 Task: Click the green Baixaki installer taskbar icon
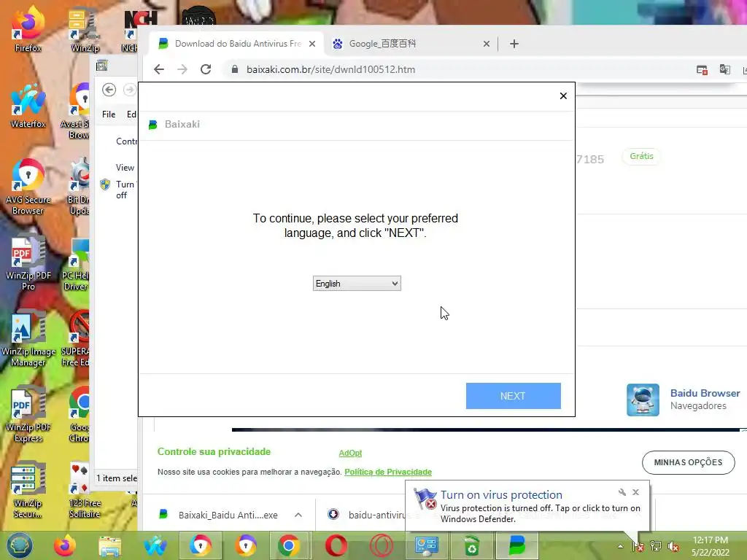[x=517, y=545]
